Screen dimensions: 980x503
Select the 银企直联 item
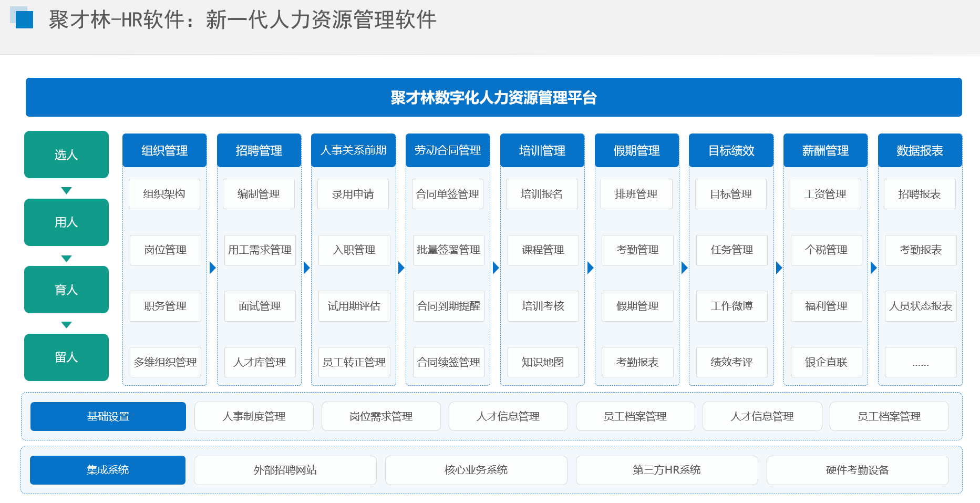tap(827, 362)
